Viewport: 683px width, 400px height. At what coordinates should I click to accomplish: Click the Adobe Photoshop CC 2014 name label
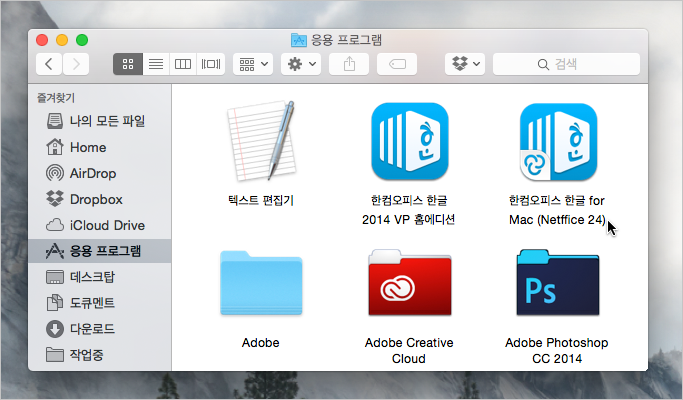pos(557,351)
